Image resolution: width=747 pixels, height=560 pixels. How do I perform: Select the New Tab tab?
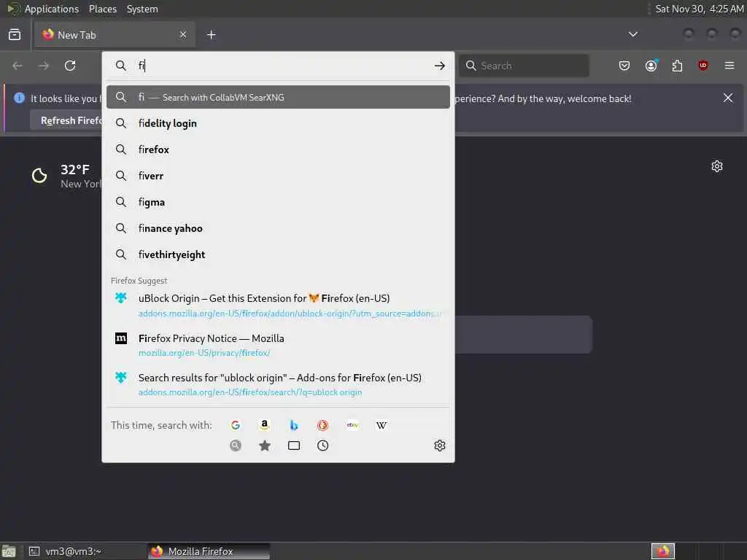115,35
